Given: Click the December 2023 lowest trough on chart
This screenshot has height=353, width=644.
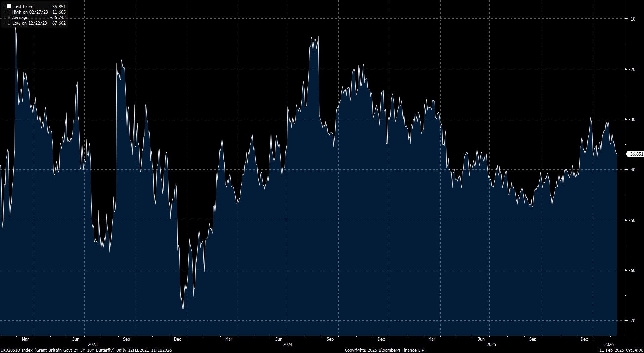Looking at the screenshot, I should point(183,308).
